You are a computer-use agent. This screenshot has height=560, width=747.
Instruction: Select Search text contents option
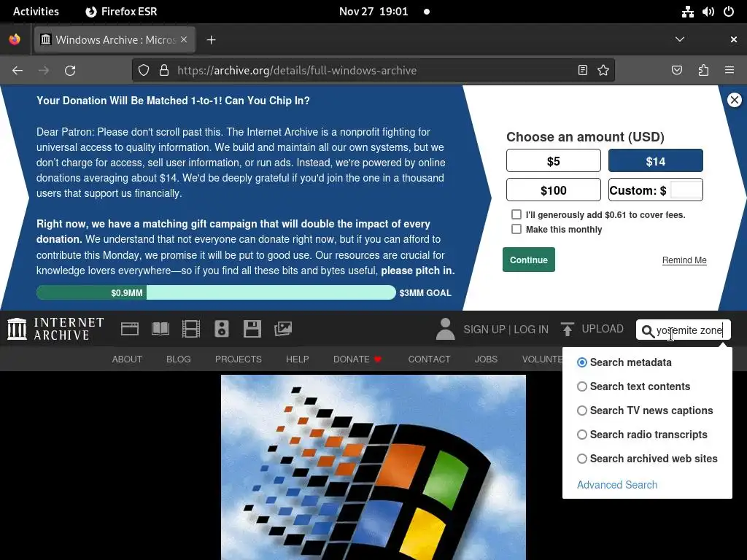coord(581,386)
